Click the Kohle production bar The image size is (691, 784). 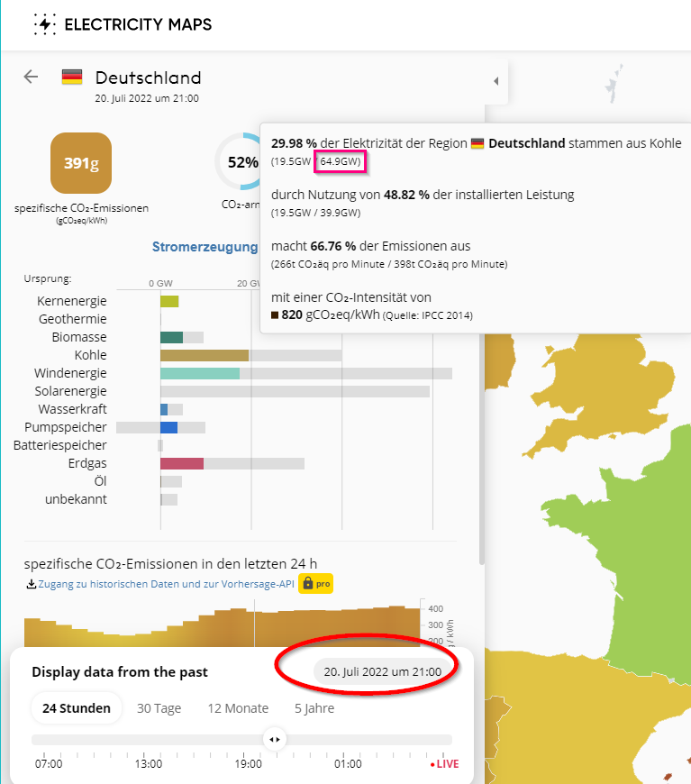205,355
